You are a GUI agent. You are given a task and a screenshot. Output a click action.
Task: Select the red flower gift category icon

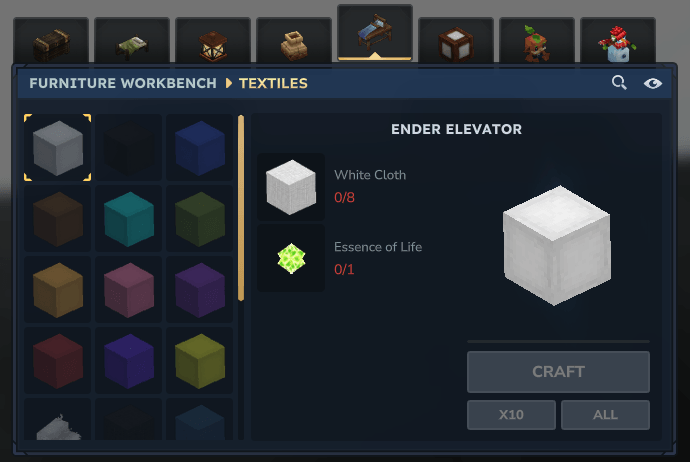(x=618, y=43)
